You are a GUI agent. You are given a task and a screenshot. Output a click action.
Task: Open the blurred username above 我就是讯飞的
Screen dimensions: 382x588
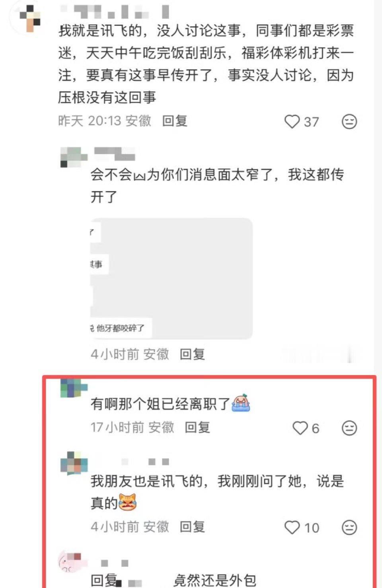coord(115,12)
